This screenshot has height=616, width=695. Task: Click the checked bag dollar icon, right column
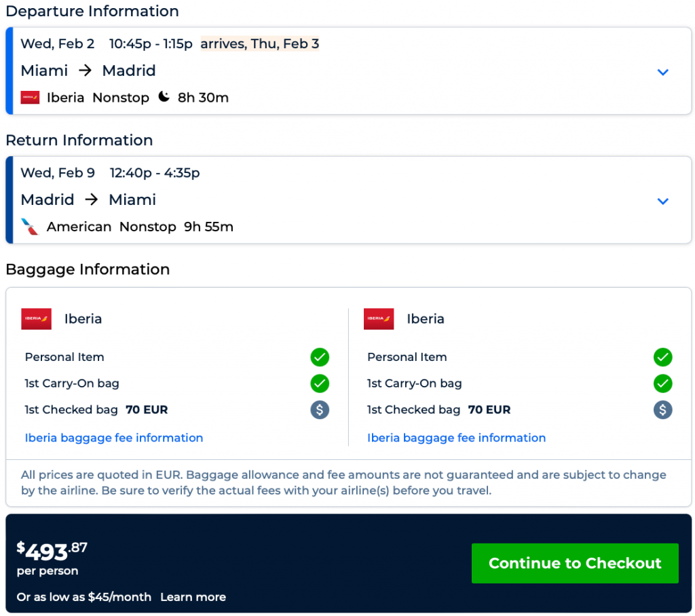click(662, 410)
